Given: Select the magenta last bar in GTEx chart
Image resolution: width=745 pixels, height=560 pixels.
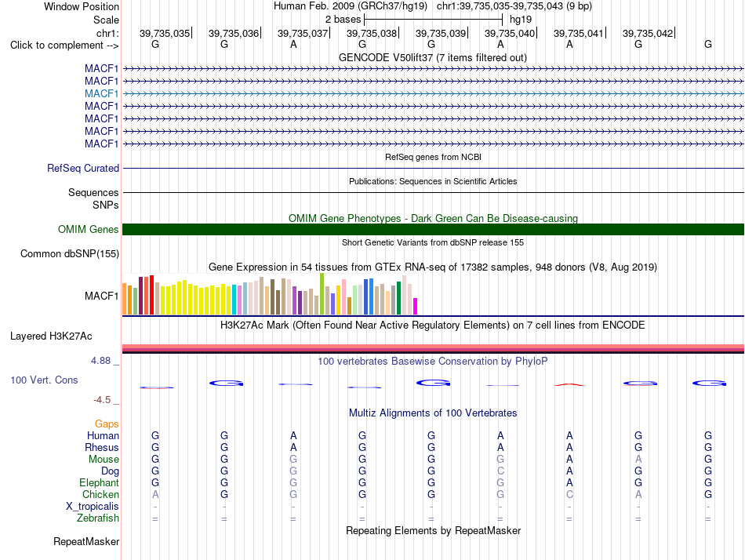Looking at the screenshot, I should [x=416, y=306].
